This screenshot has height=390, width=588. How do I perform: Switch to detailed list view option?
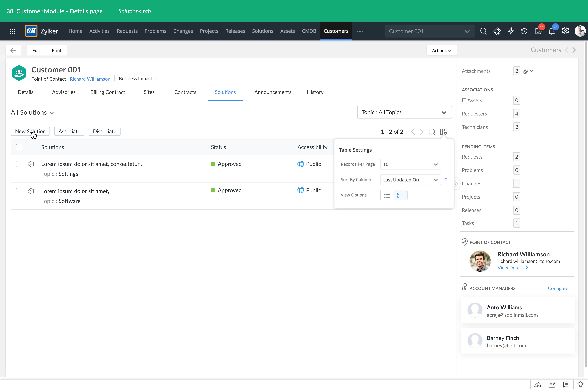coord(400,195)
